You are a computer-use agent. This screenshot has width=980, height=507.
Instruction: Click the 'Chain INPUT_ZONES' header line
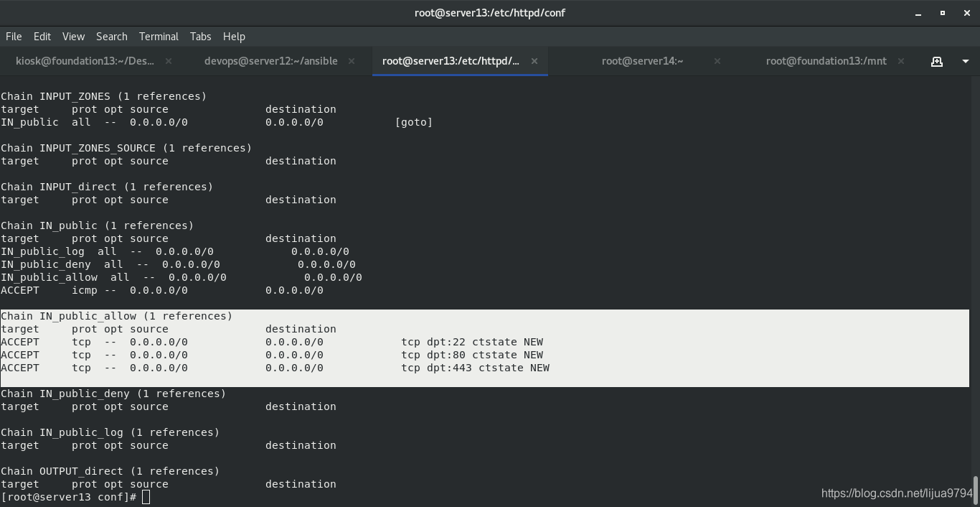click(x=104, y=96)
